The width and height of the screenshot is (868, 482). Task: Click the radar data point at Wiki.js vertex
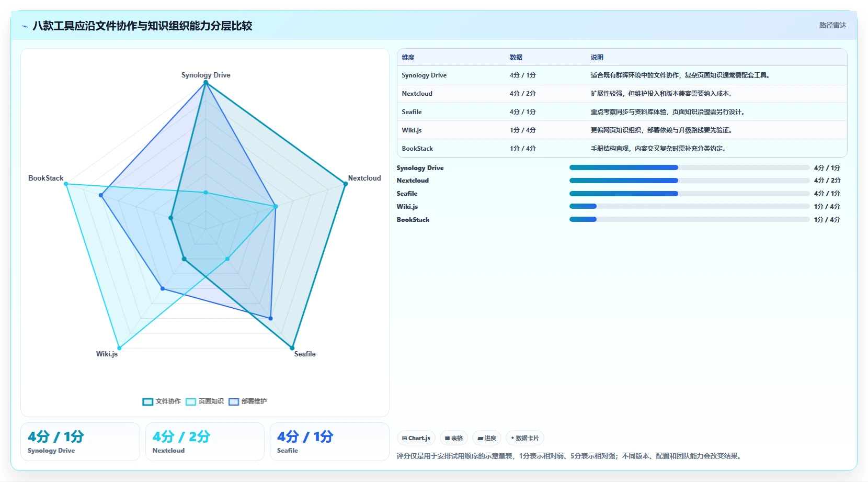coord(119,348)
